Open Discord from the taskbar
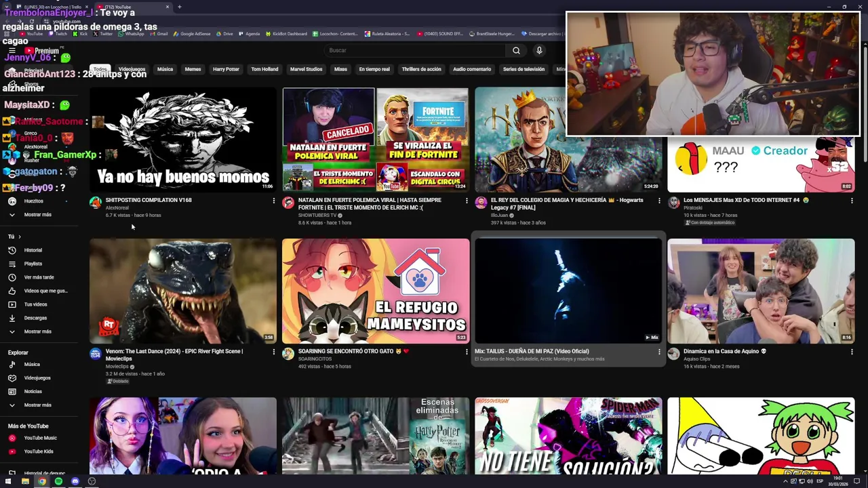The image size is (868, 488). tap(75, 481)
